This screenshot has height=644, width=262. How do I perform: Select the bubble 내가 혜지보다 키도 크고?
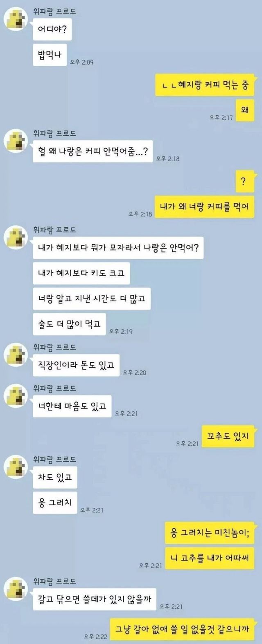coord(81,274)
